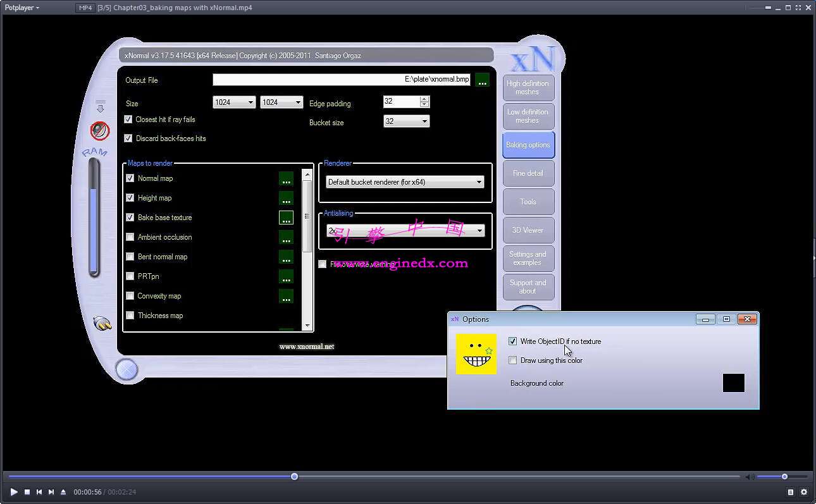Click the video seek bar handle

(x=294, y=476)
